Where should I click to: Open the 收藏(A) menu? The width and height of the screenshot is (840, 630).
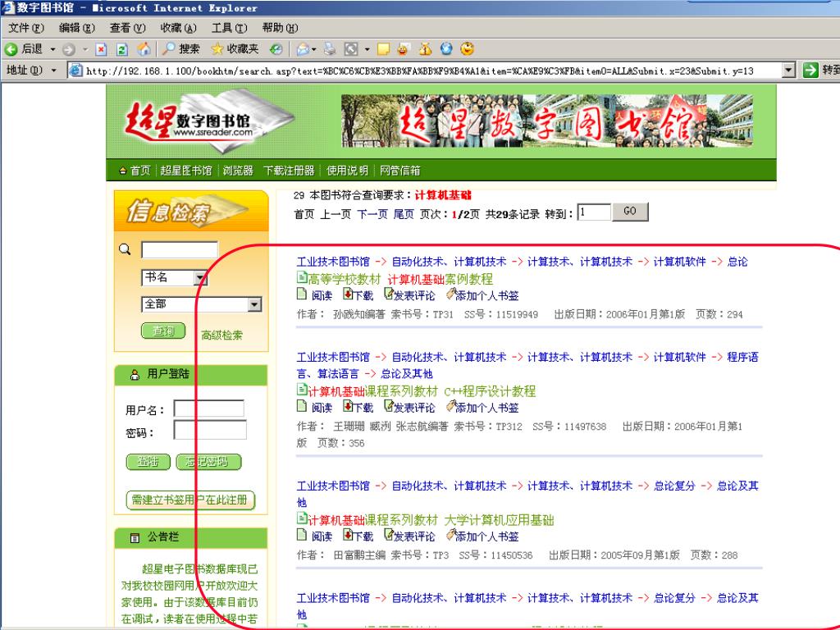(x=178, y=28)
